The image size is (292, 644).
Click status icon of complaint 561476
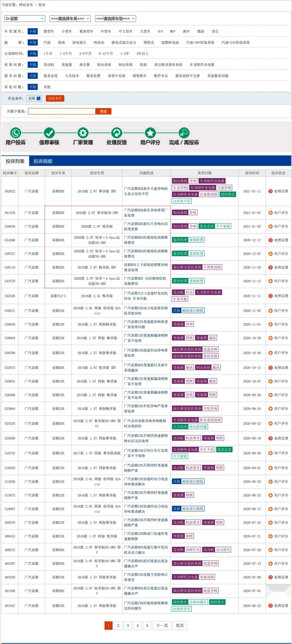tap(270, 213)
